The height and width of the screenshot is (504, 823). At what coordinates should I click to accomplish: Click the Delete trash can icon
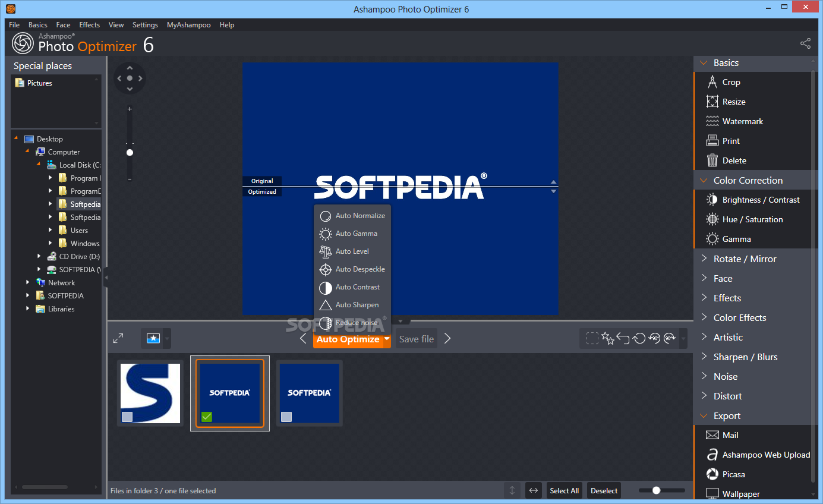pyautogui.click(x=712, y=160)
